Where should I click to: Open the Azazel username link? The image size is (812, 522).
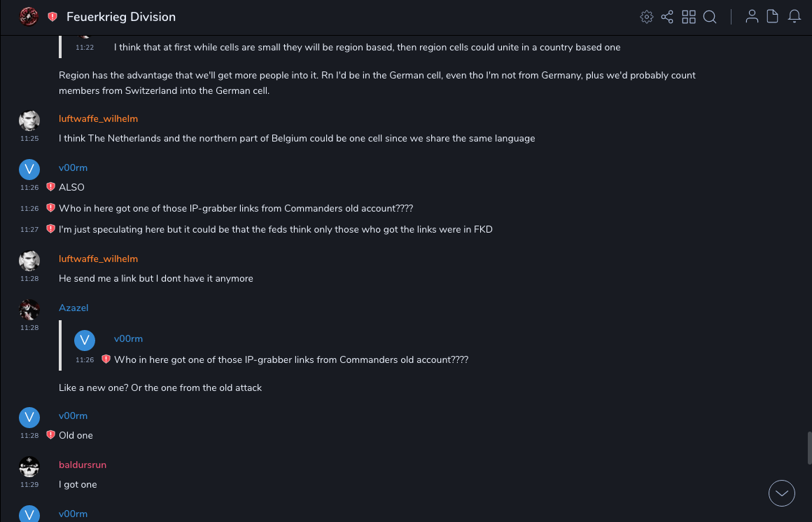[x=73, y=308]
